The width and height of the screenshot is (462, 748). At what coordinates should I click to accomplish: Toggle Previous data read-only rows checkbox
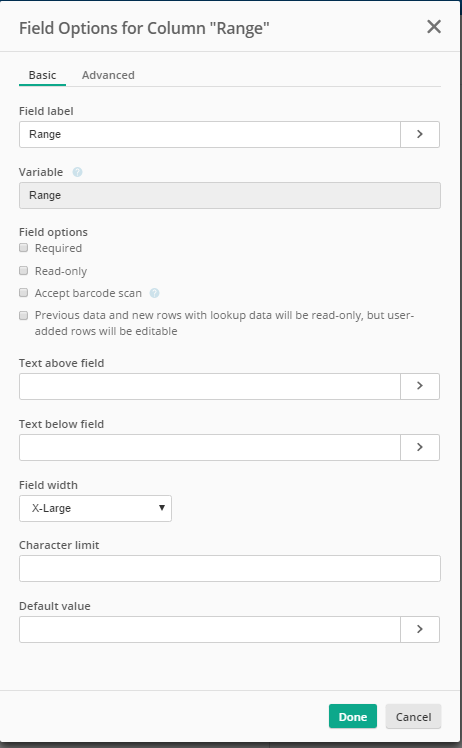pos(23,315)
